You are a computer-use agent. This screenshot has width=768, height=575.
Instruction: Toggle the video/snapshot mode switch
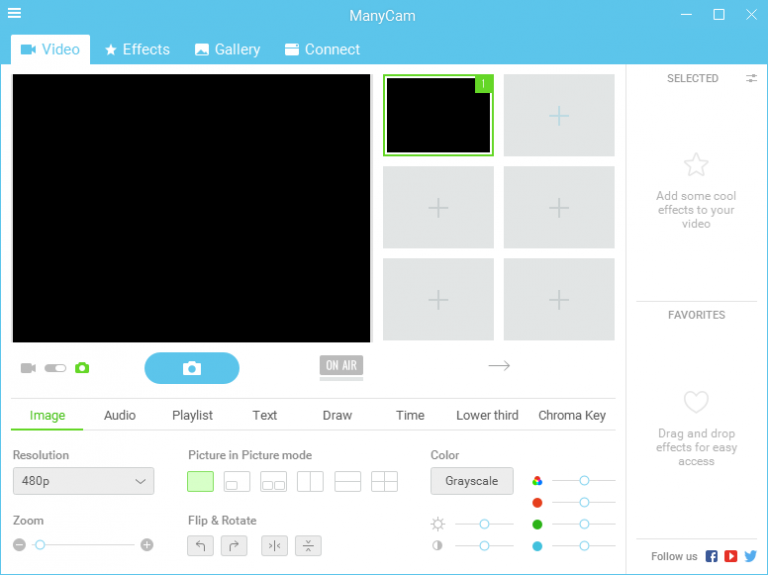[x=55, y=368]
